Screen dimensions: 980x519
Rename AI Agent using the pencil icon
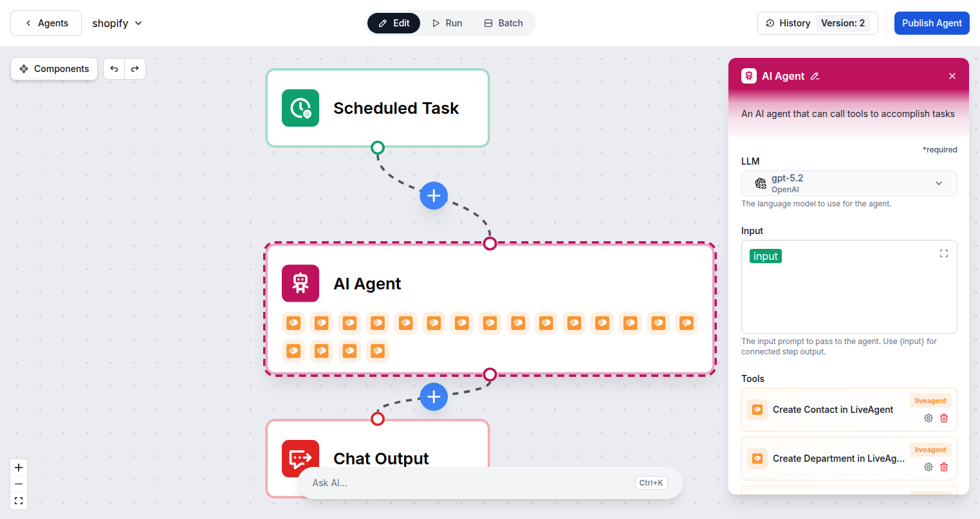815,76
